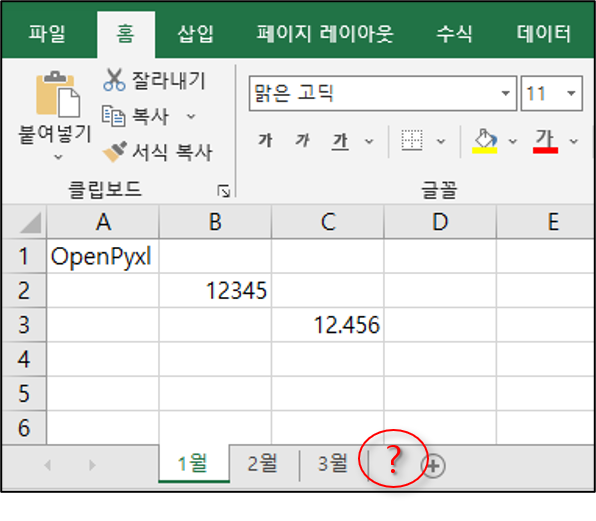This screenshot has width=596, height=521.
Task: Select row 2 header
Action: point(24,290)
